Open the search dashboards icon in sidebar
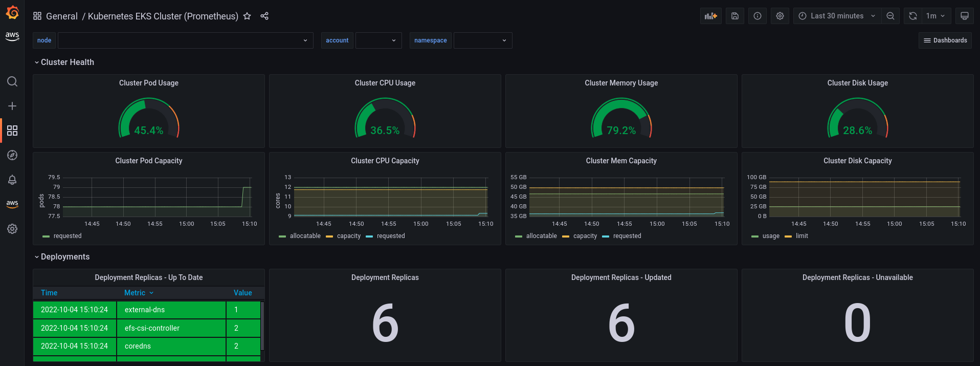Image resolution: width=980 pixels, height=366 pixels. coord(12,81)
